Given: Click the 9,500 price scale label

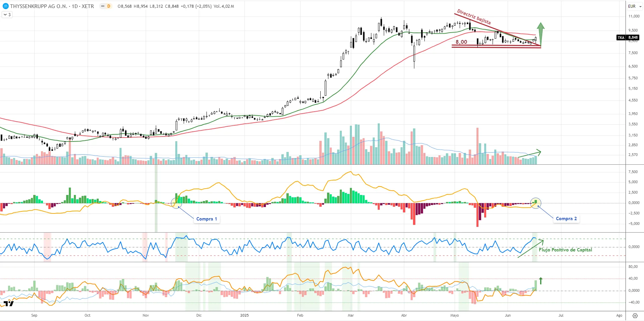Looking at the screenshot, I should 633,30.
